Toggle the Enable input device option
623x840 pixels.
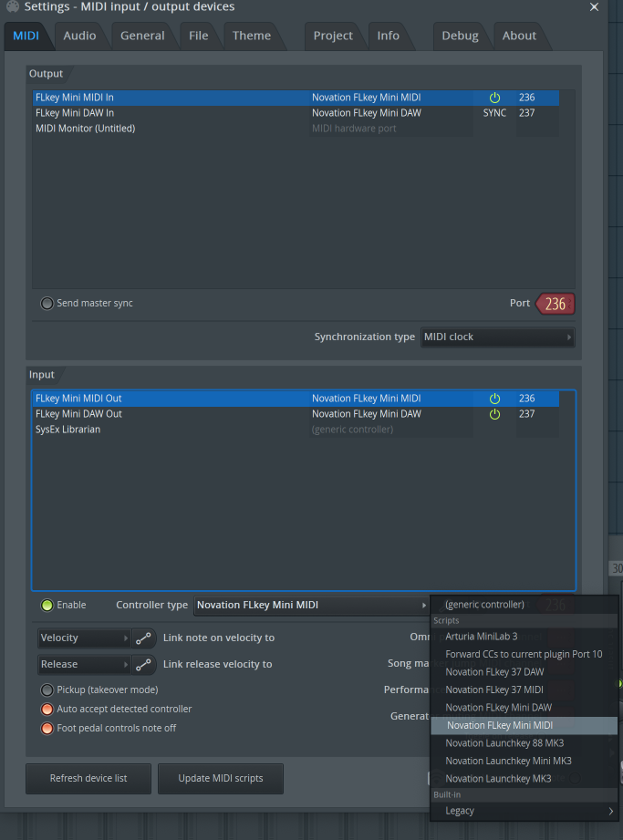click(47, 606)
